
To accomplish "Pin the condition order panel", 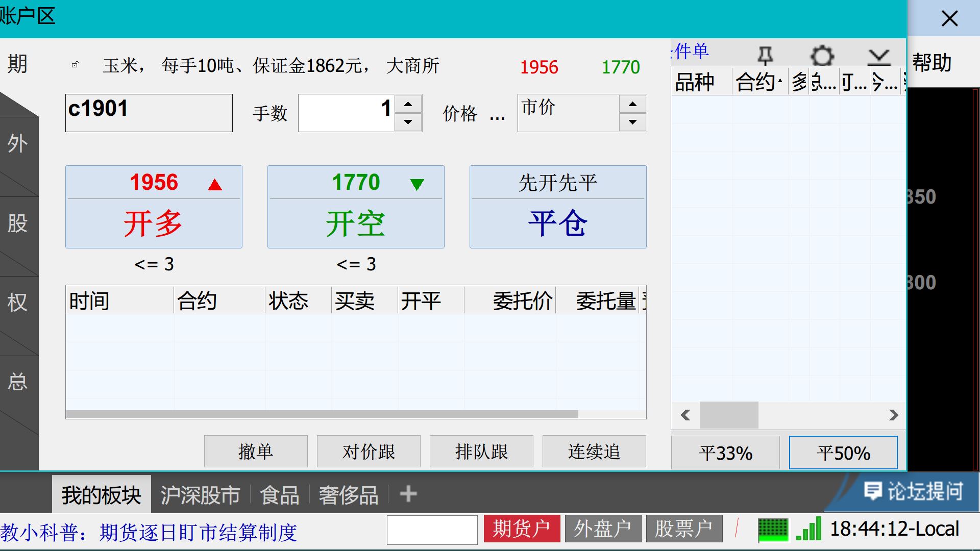I will [x=765, y=55].
